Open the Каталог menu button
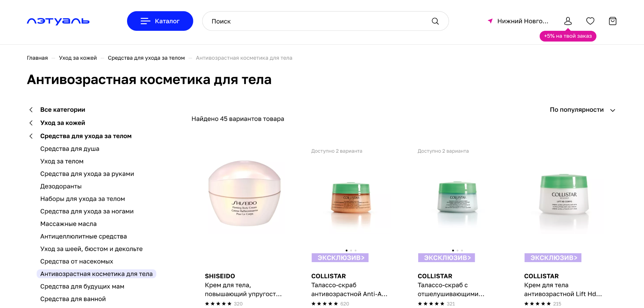Screen dimensions: 644x308 click(x=160, y=21)
